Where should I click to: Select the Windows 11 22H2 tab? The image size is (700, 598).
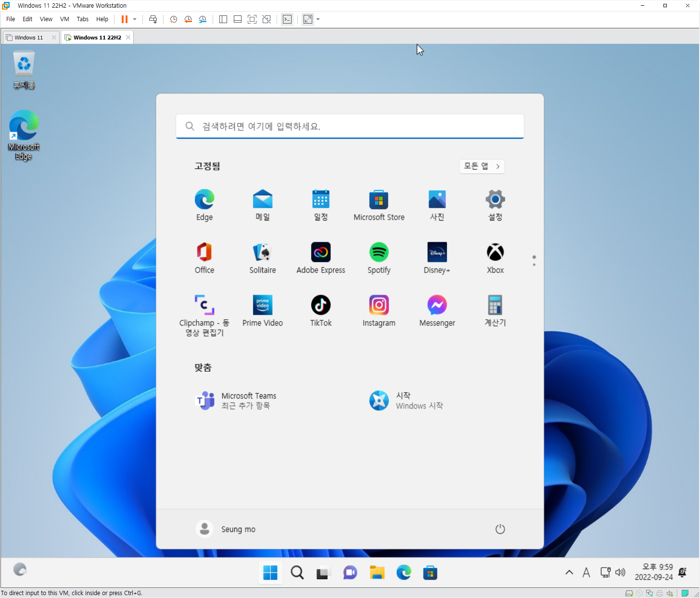tap(97, 38)
